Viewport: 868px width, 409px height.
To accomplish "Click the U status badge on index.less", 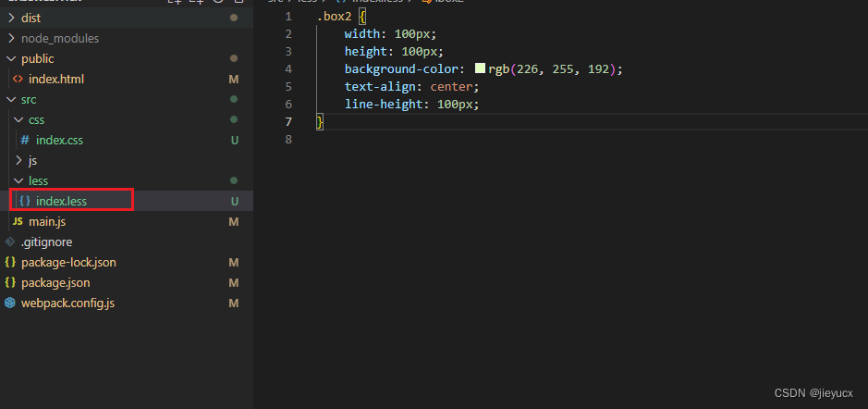I will pos(234,201).
